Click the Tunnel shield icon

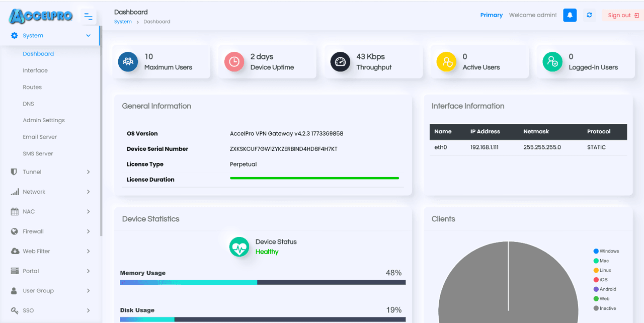point(14,172)
